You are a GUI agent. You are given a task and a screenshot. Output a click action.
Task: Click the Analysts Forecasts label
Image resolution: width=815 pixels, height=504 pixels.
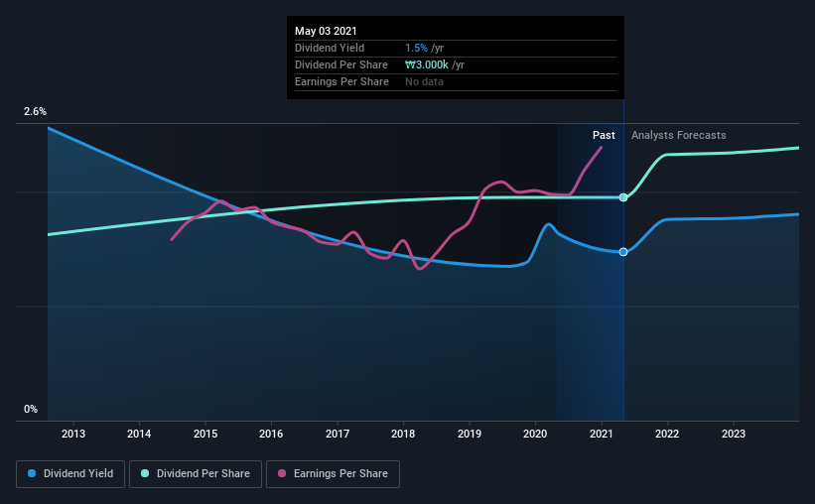pos(678,135)
